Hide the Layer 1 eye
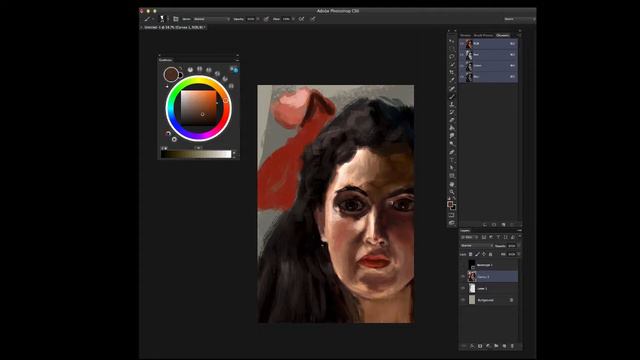 (463, 288)
